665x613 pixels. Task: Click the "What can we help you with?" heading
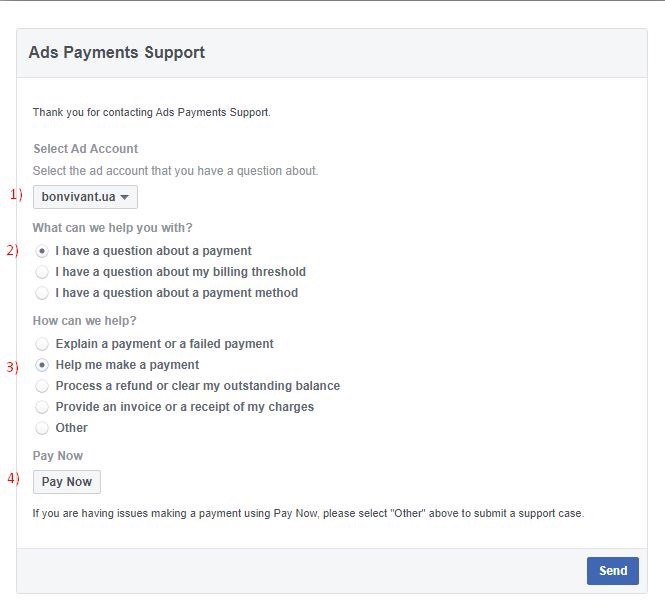[x=112, y=227]
